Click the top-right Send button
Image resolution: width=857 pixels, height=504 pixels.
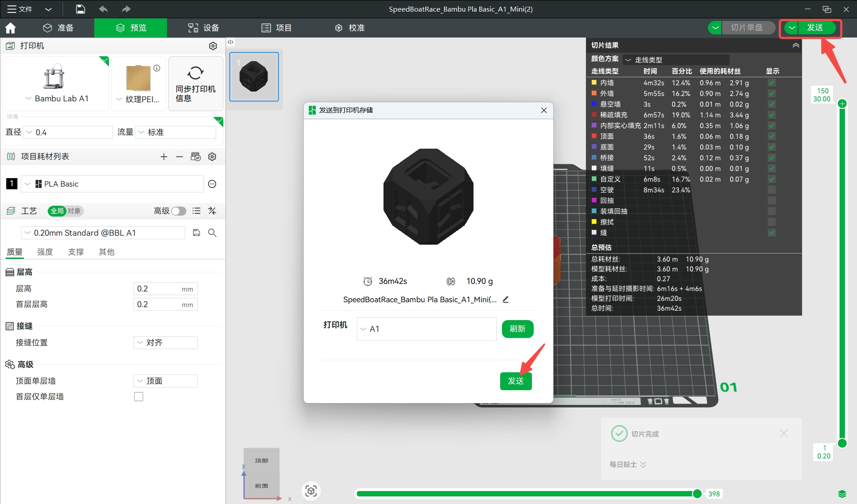click(x=815, y=28)
